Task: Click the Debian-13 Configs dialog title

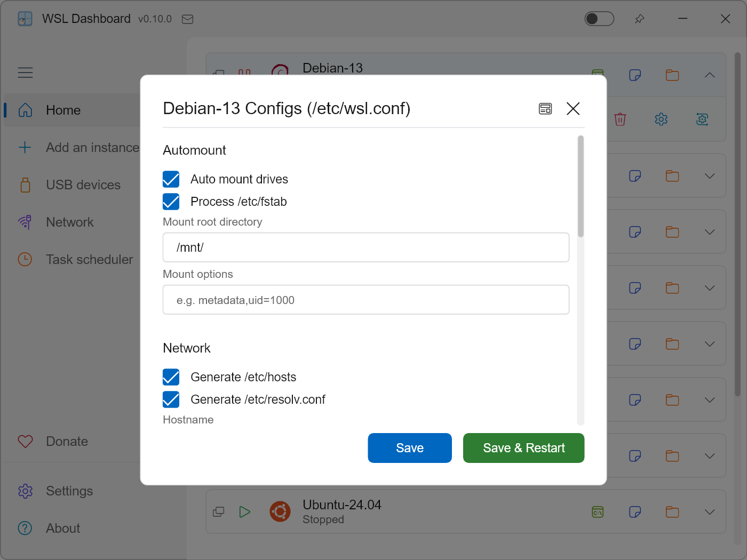Action: [287, 109]
